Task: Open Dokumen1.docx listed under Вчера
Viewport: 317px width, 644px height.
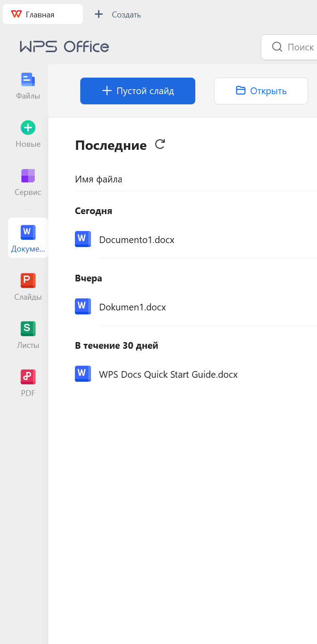Action: 132,307
